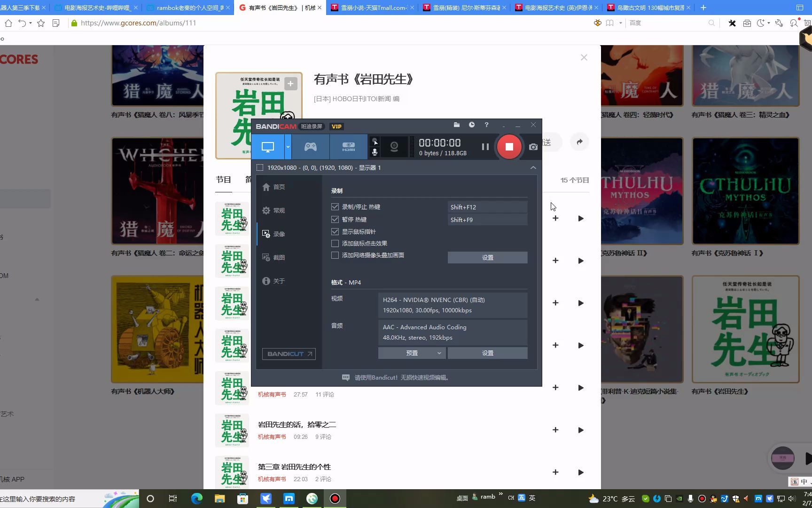
Task: Click recording 设置 button beside webcam overlay
Action: [x=487, y=257]
